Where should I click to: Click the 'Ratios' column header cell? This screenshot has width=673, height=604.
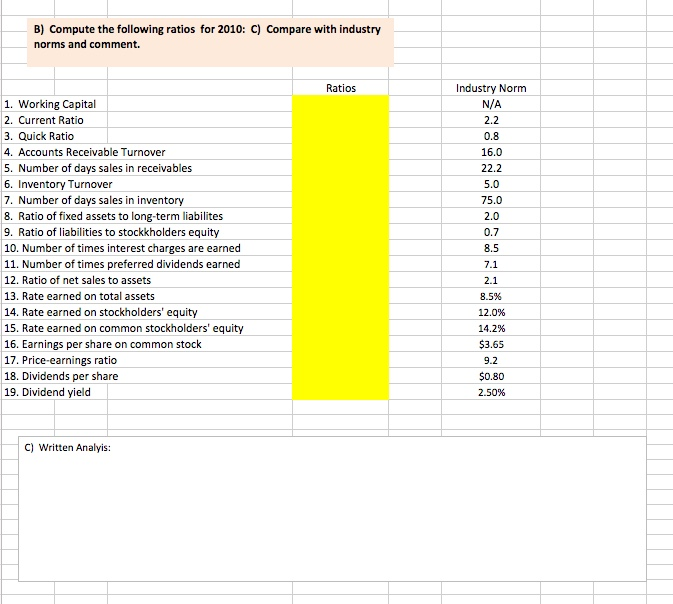(341, 88)
